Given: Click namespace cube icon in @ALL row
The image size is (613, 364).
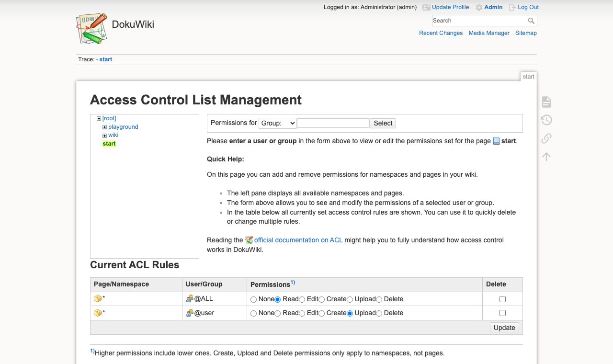Looking at the screenshot, I should [x=98, y=298].
